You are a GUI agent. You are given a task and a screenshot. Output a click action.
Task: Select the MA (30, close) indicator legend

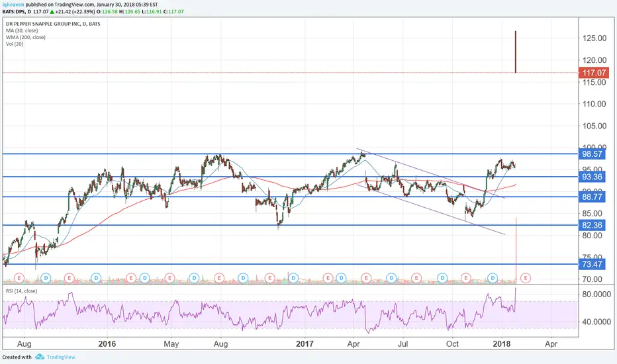[22, 30]
